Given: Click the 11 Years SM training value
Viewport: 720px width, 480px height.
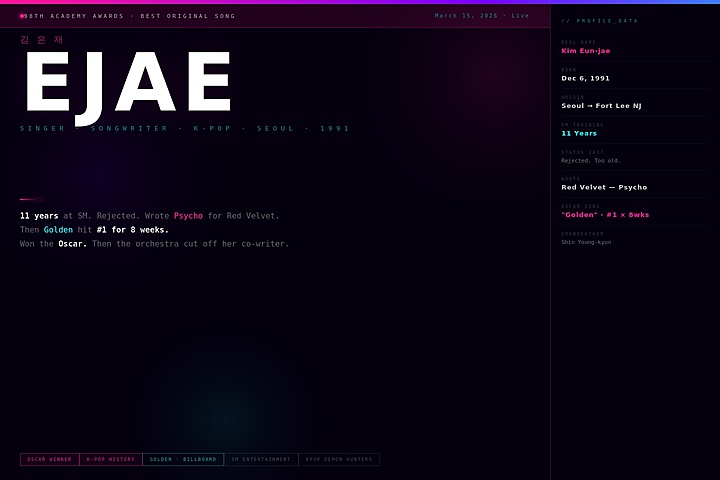Looking at the screenshot, I should click(579, 133).
